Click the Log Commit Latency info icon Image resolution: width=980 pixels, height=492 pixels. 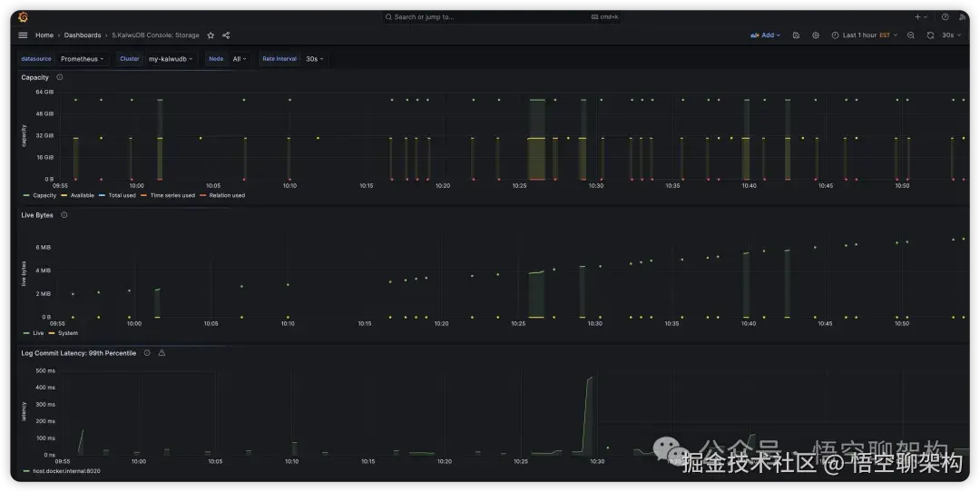[x=147, y=353]
